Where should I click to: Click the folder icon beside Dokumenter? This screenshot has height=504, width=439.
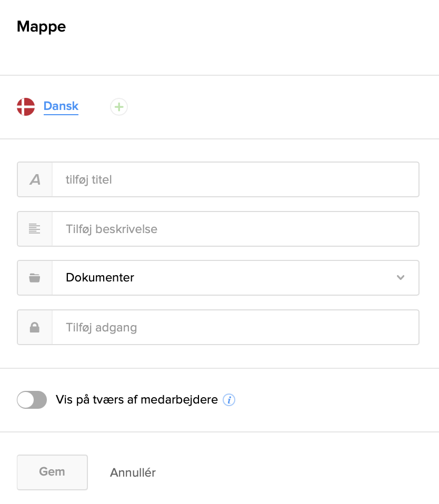pyautogui.click(x=35, y=278)
